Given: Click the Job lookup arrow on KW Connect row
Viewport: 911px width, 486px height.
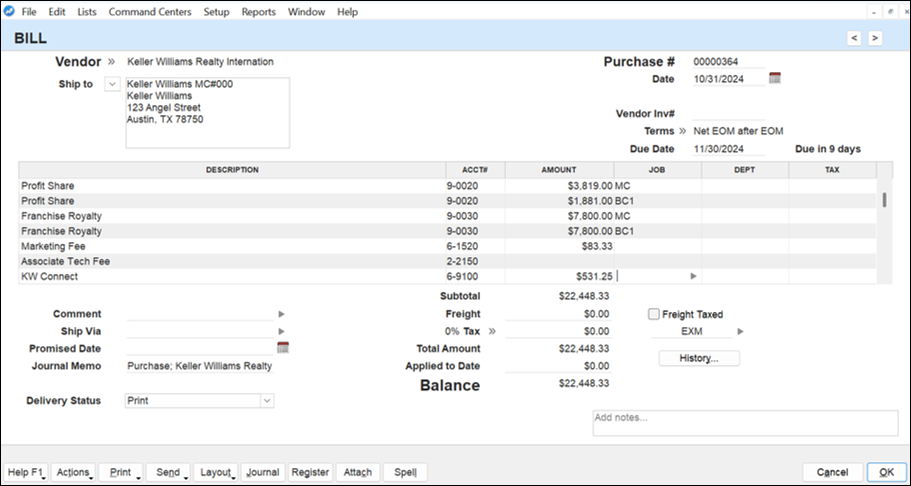Looking at the screenshot, I should coord(693,276).
